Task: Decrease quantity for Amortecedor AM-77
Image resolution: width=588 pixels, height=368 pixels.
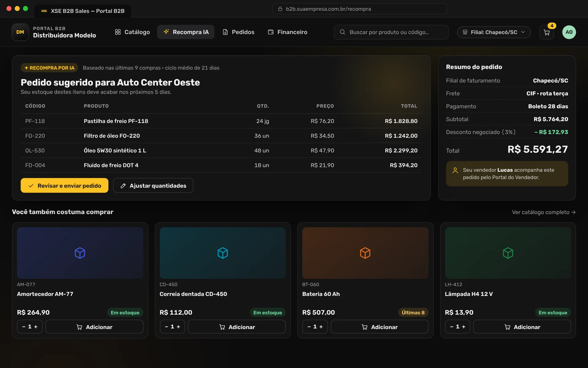Action: (x=24, y=327)
